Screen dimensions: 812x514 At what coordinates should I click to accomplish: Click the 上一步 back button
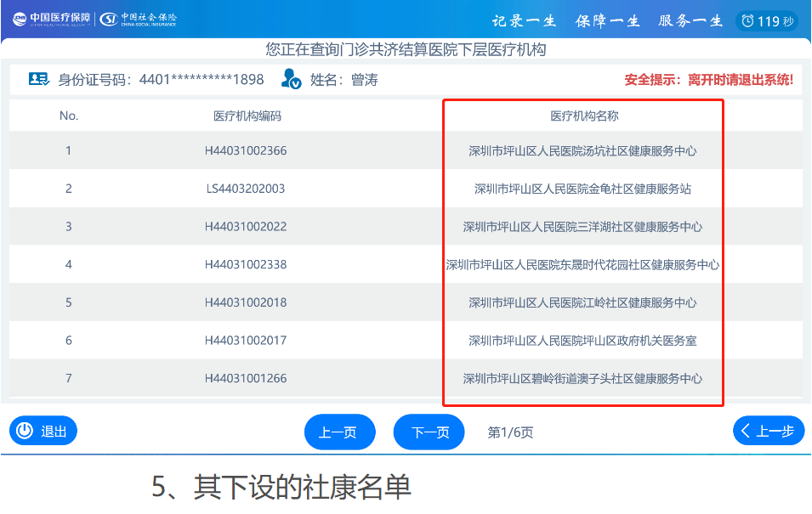click(x=768, y=431)
